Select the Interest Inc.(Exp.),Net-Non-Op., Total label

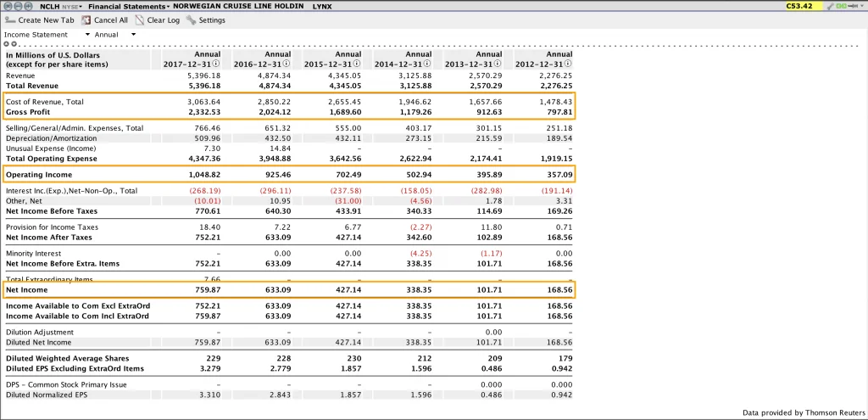tap(71, 191)
